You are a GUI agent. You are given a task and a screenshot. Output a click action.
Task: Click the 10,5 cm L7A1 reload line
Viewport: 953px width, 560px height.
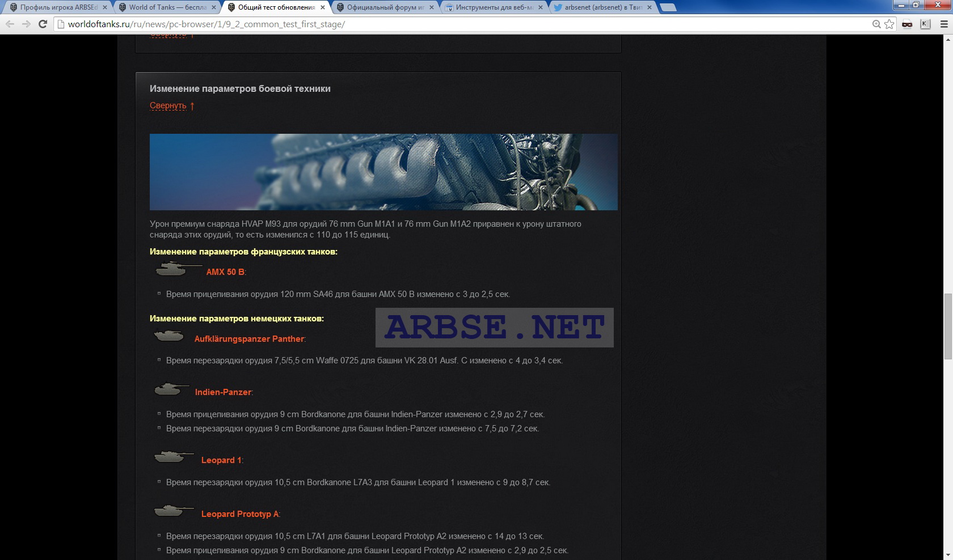(x=355, y=536)
